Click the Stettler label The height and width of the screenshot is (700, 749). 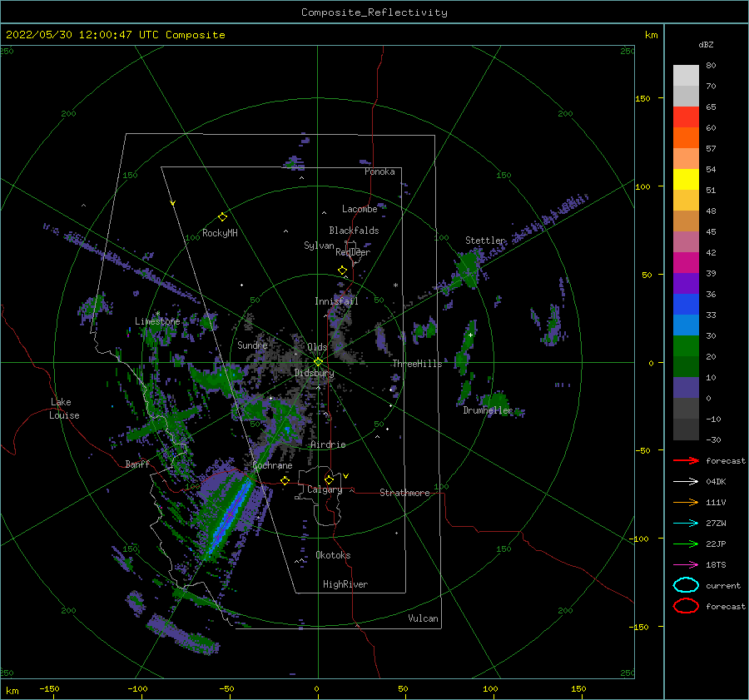(485, 241)
